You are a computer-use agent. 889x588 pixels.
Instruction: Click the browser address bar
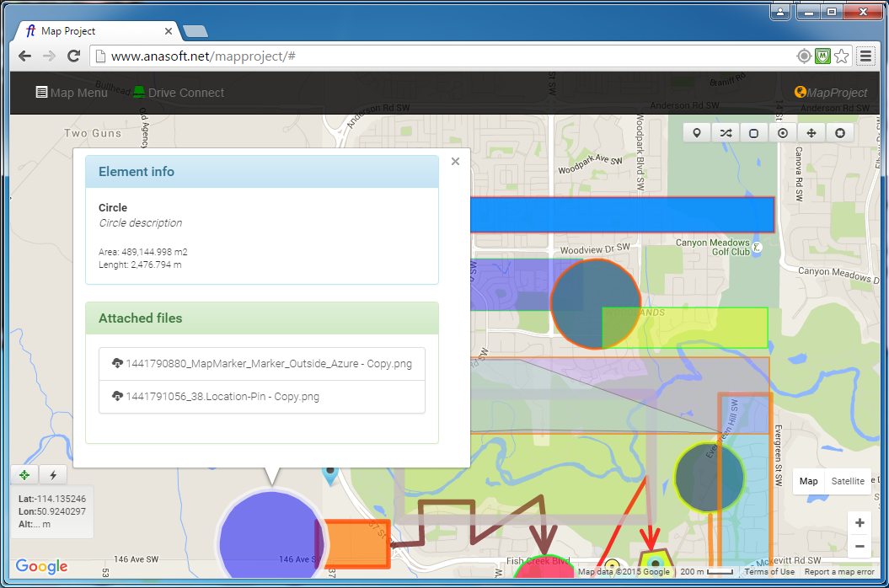tap(442, 56)
